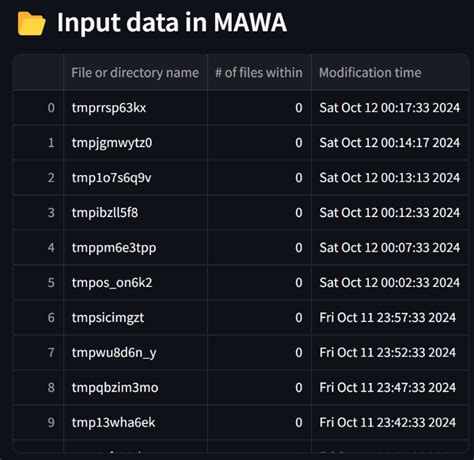Select the Fri Oct 11 23:57:33 2024 cell
Image resolution: width=474 pixels, height=460 pixels.
point(390,318)
